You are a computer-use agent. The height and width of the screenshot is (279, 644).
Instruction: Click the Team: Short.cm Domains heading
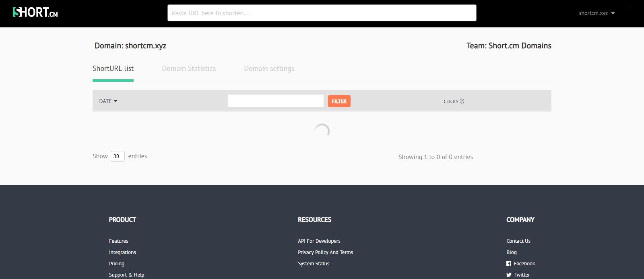pos(509,46)
